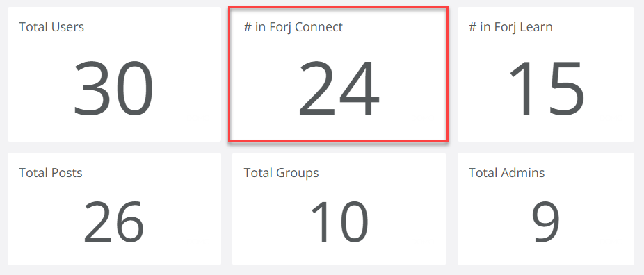
Task: Click the # in Forj Connect label
Action: [293, 27]
